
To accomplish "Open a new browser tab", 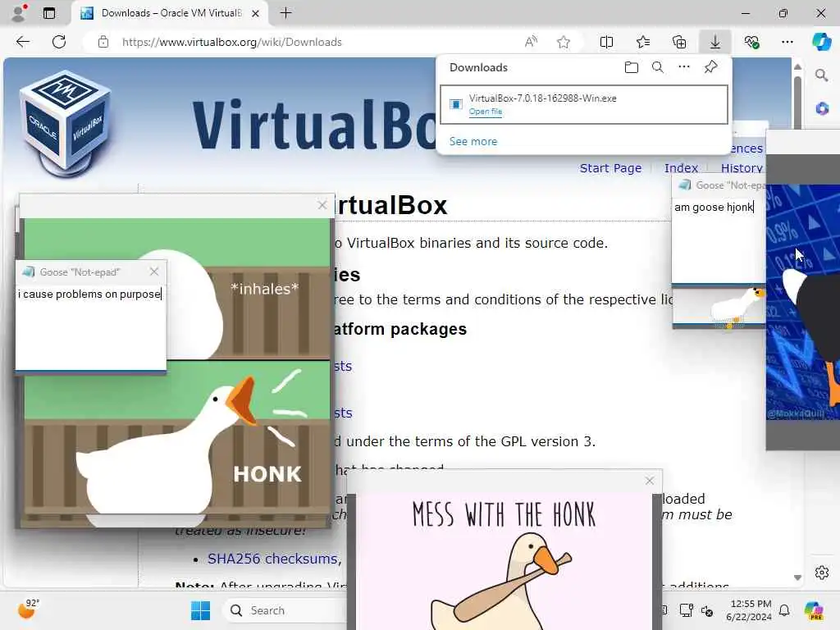I will 286,13.
